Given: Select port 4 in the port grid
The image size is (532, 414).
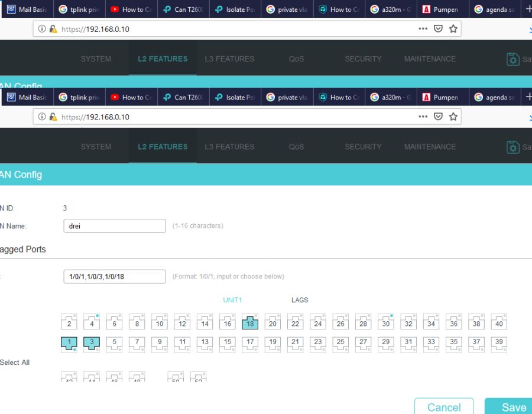Looking at the screenshot, I should [92, 321].
